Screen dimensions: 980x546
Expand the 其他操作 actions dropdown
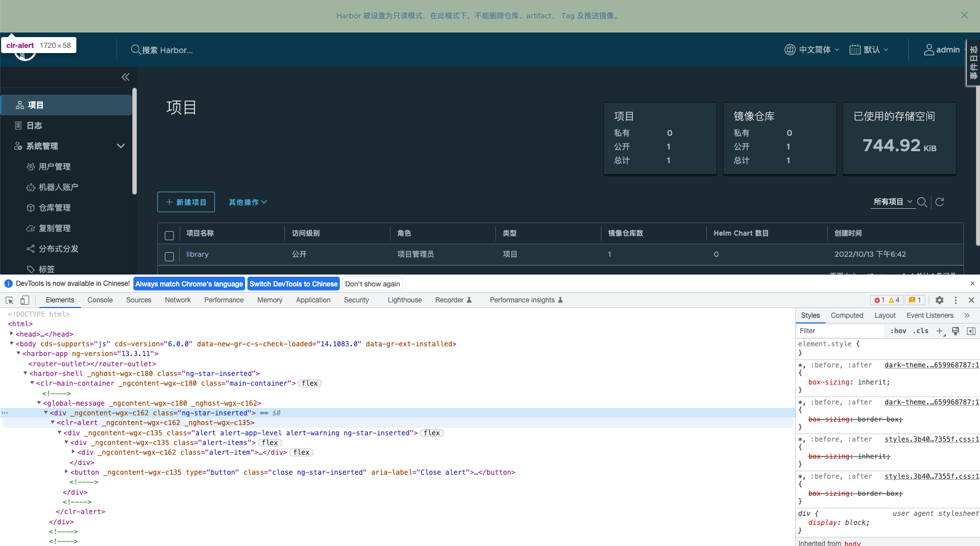click(247, 202)
